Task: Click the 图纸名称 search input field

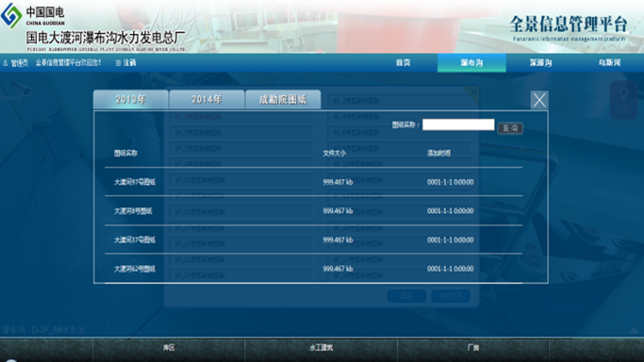Action: (458, 124)
